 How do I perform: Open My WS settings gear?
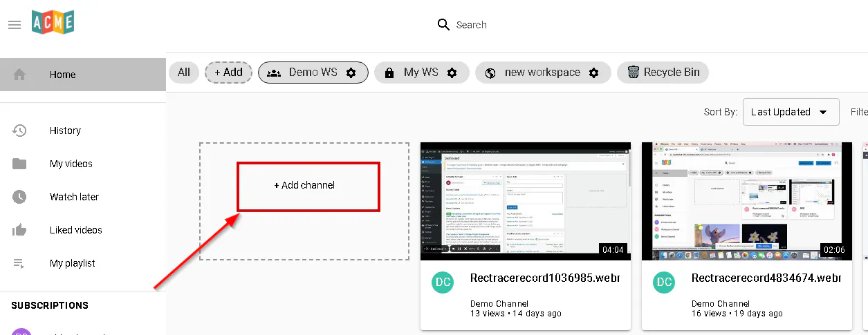coord(452,73)
